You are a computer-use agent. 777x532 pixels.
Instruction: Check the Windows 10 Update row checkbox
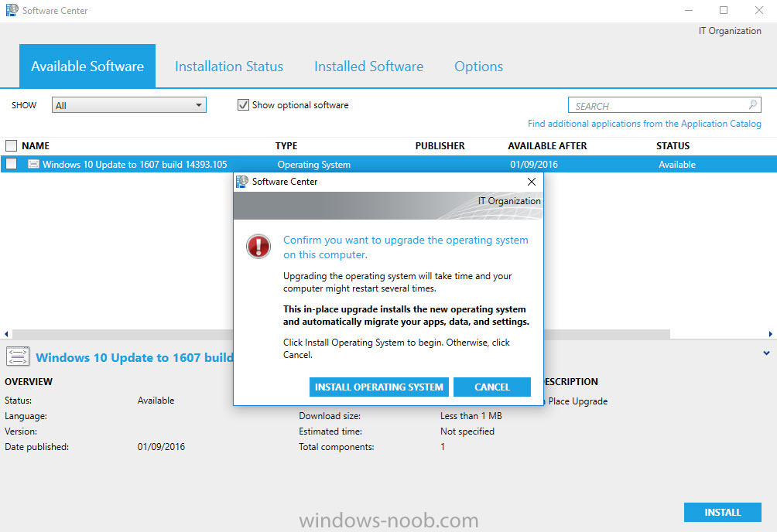(11, 164)
